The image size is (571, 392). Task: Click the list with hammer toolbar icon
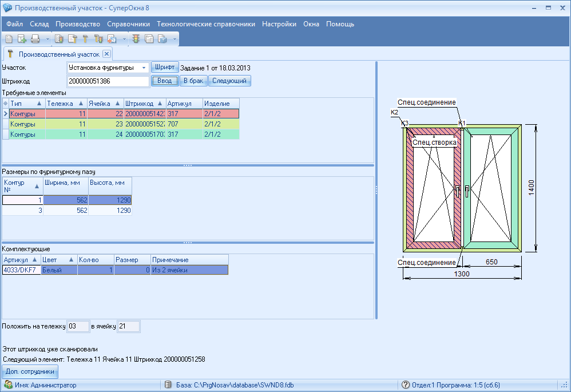pyautogui.click(x=73, y=38)
